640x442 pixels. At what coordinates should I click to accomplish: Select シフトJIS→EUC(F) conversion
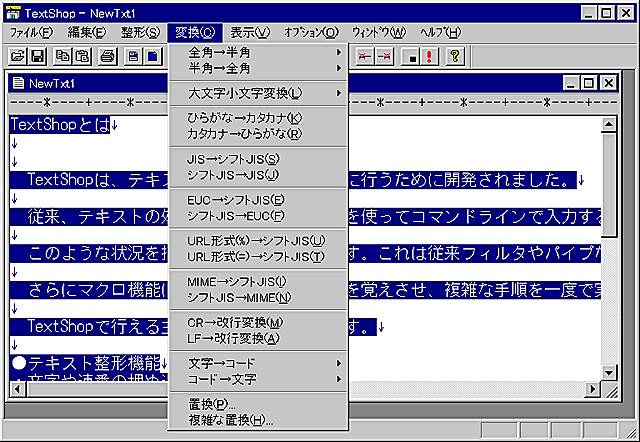click(258, 216)
